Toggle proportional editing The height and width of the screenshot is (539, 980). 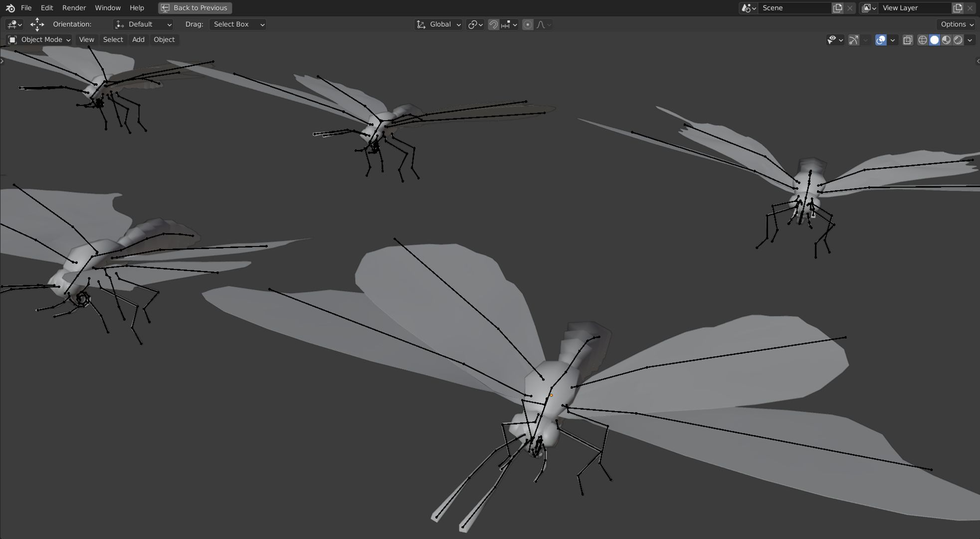[528, 24]
